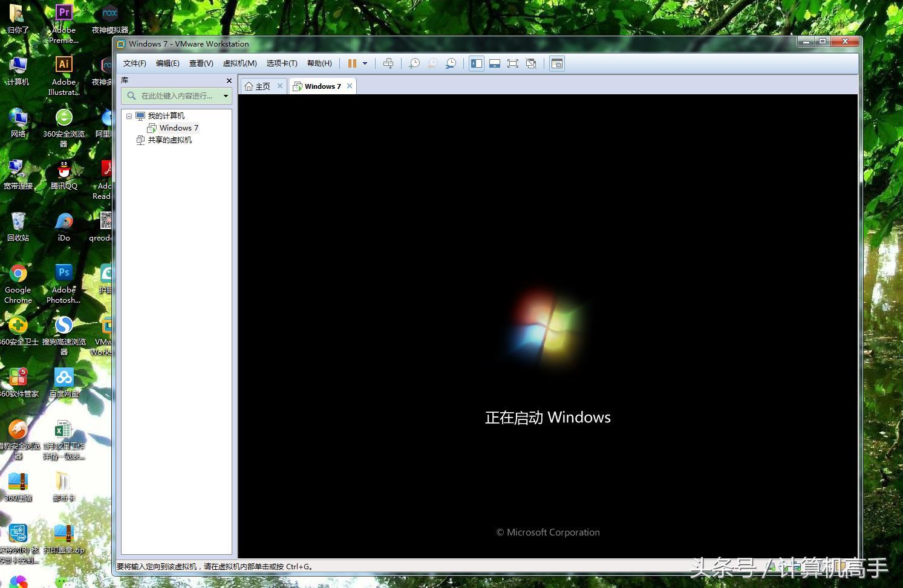Close the 主页 tab
Viewport: 903px width, 588px height.
[x=280, y=86]
